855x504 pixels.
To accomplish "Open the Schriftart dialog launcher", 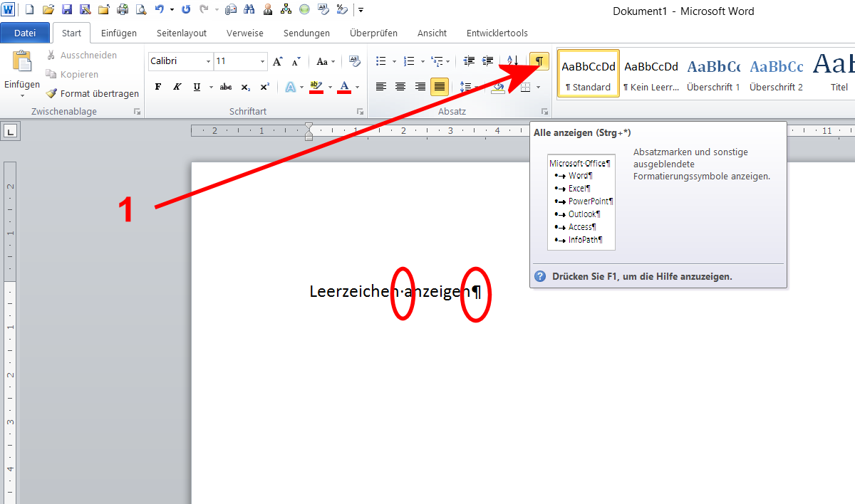I will click(360, 112).
